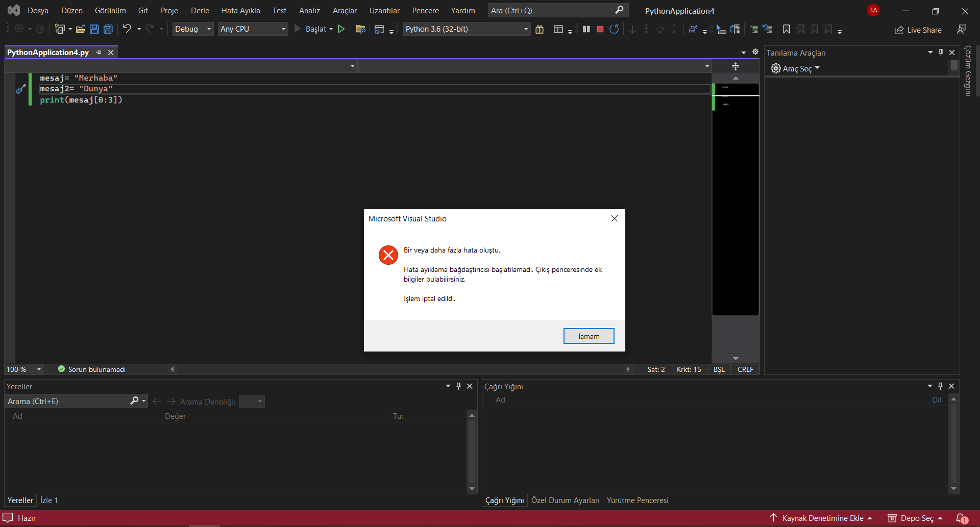Open the editor tab settings gear
The height and width of the screenshot is (527, 980).
pos(755,52)
